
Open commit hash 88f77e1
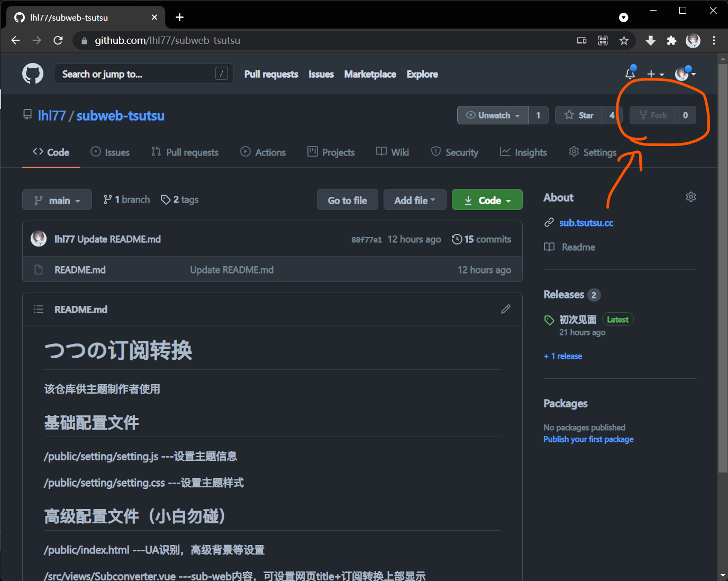367,240
